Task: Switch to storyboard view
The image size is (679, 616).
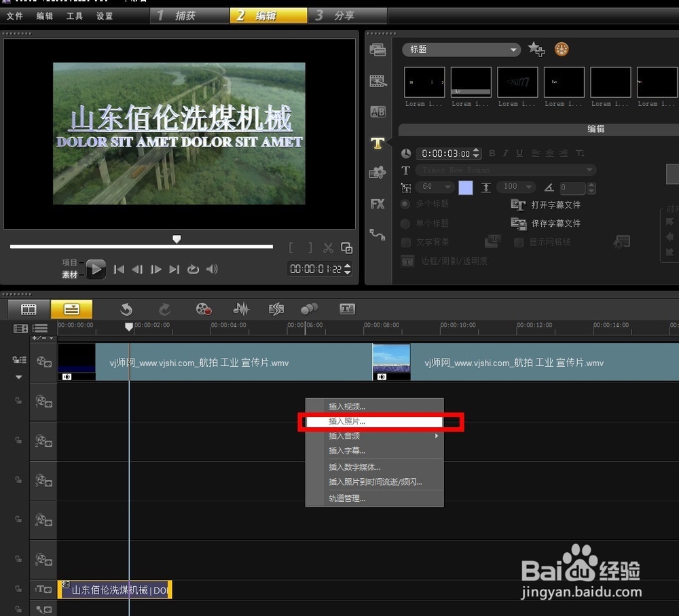Action: point(29,309)
